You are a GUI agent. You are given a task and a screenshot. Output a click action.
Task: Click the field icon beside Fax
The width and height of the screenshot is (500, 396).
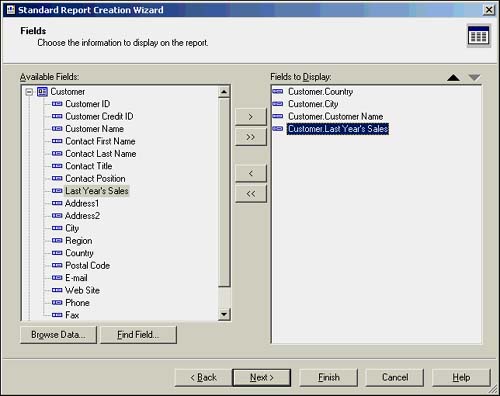[x=57, y=315]
